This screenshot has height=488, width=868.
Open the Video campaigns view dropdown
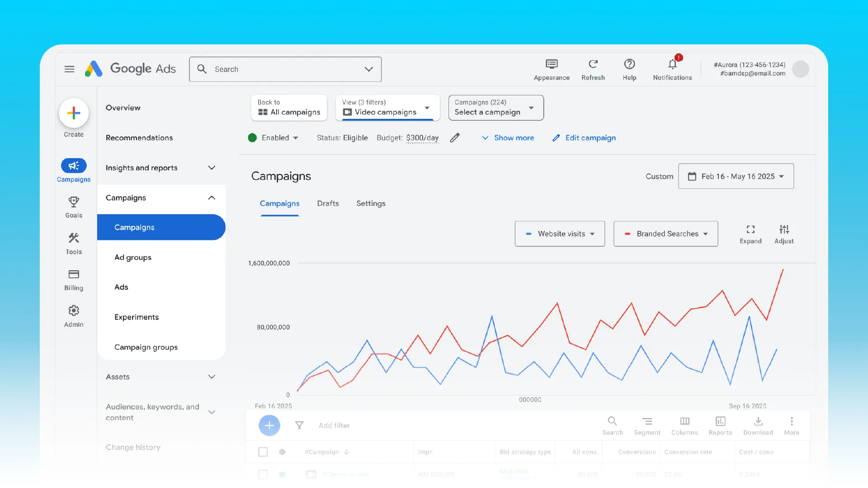point(387,108)
